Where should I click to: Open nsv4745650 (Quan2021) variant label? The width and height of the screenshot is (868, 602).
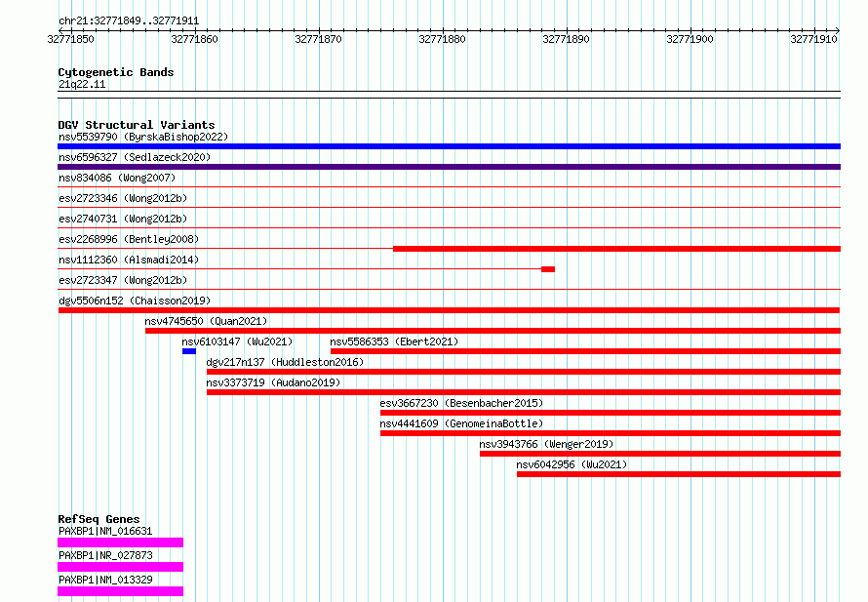206,321
